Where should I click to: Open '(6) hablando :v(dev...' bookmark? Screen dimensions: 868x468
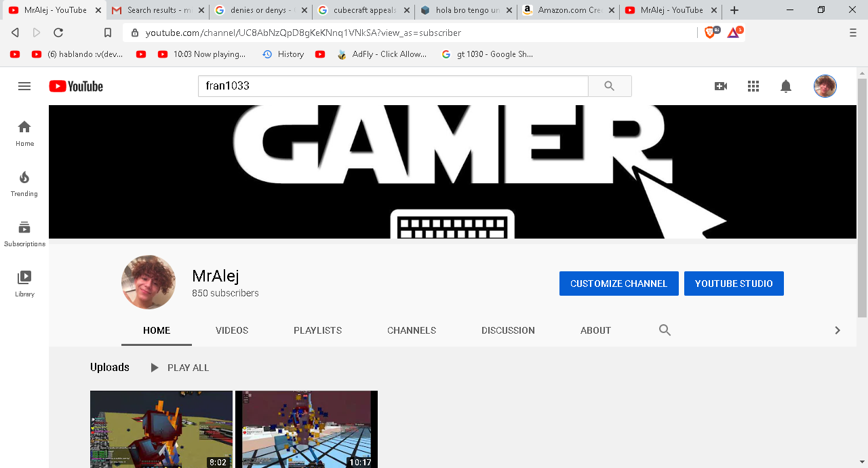(x=78, y=54)
